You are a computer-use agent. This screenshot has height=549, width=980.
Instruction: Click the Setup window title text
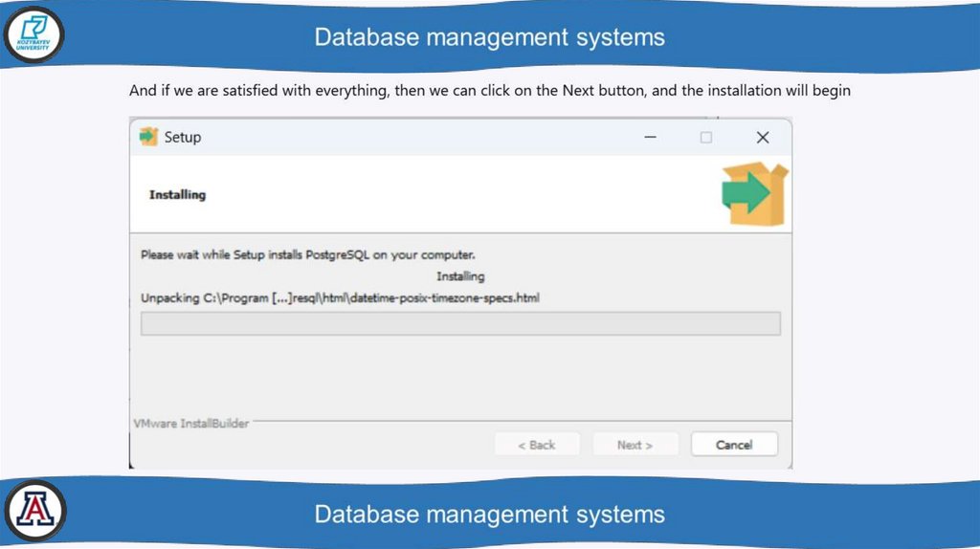click(183, 137)
